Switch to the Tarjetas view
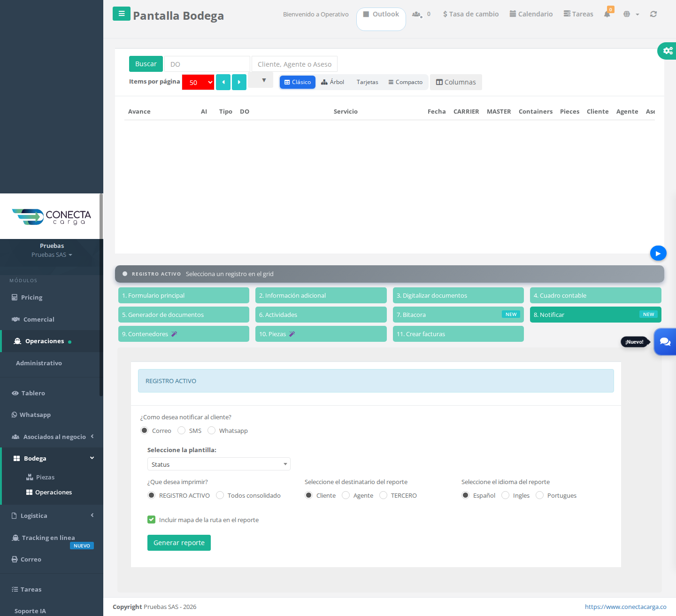Viewport: 676px width, 616px height. tap(367, 82)
